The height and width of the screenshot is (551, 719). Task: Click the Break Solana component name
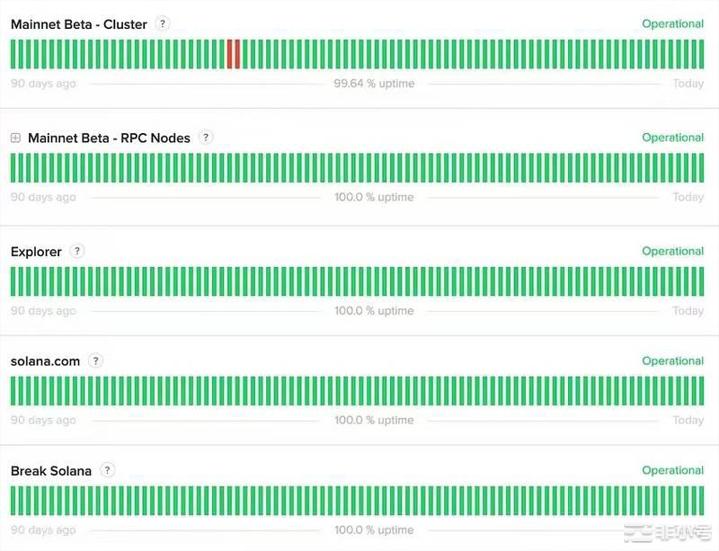pos(51,471)
